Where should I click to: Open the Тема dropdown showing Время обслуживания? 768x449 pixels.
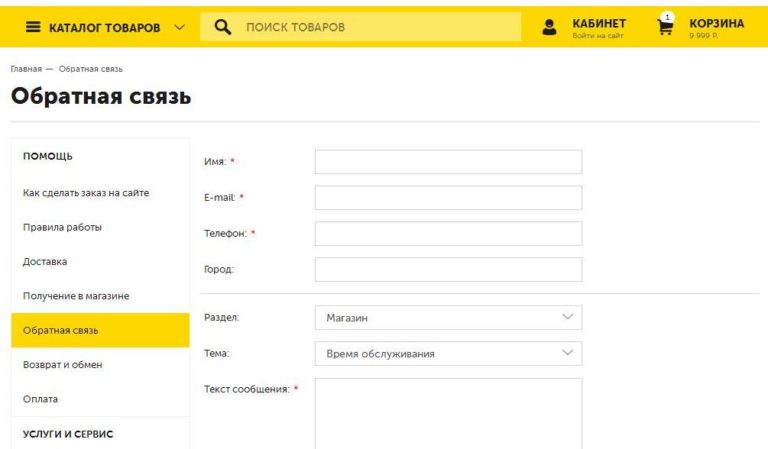pyautogui.click(x=448, y=354)
